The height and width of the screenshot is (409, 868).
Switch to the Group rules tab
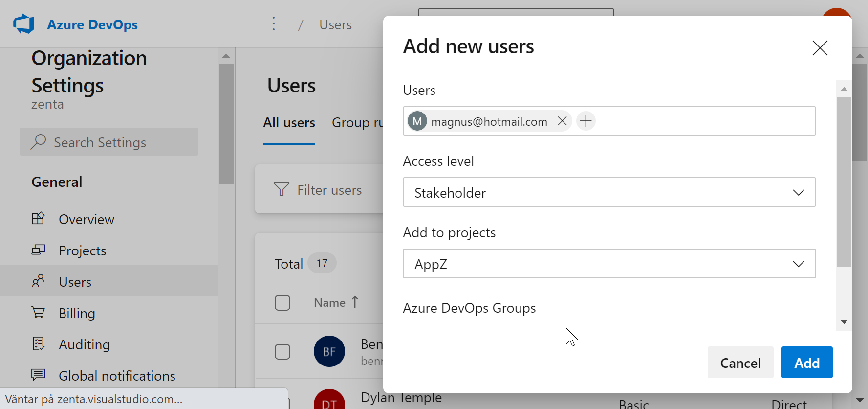point(357,122)
